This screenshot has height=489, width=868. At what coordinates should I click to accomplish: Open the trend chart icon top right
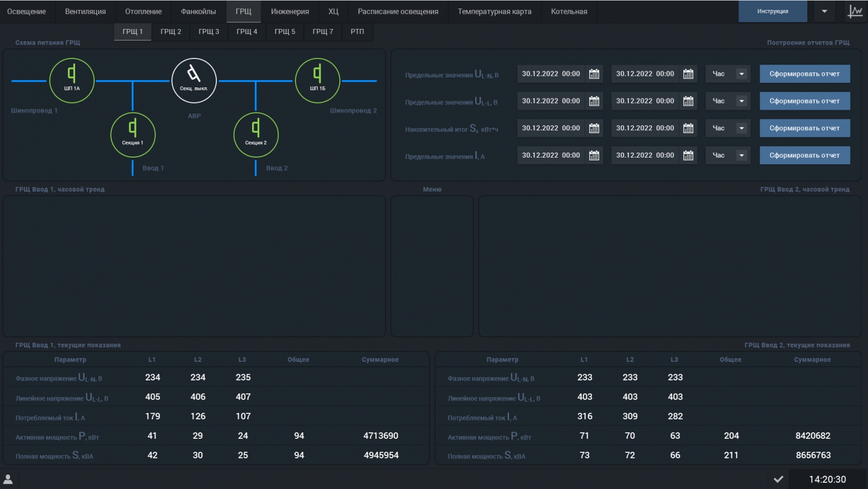(855, 11)
